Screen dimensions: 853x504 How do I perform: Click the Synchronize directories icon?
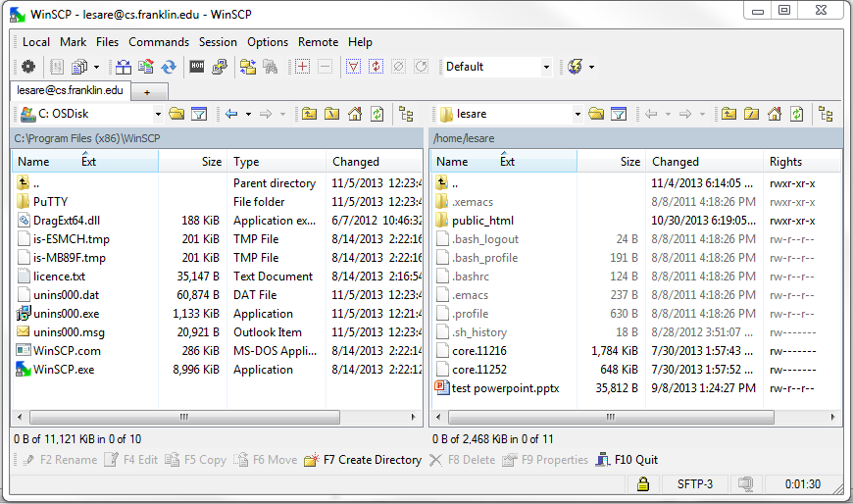click(169, 67)
